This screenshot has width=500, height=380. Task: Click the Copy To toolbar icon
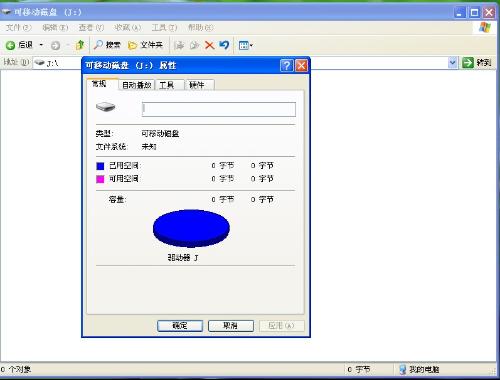194,45
